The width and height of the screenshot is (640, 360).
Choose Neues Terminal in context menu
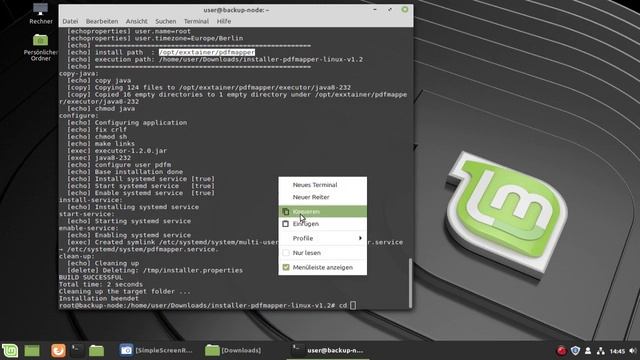point(322,185)
